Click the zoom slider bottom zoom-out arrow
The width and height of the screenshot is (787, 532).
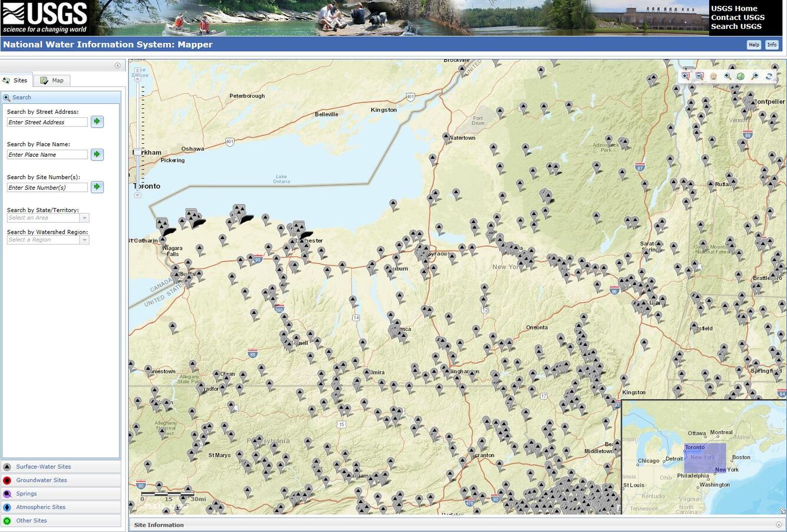[138, 195]
